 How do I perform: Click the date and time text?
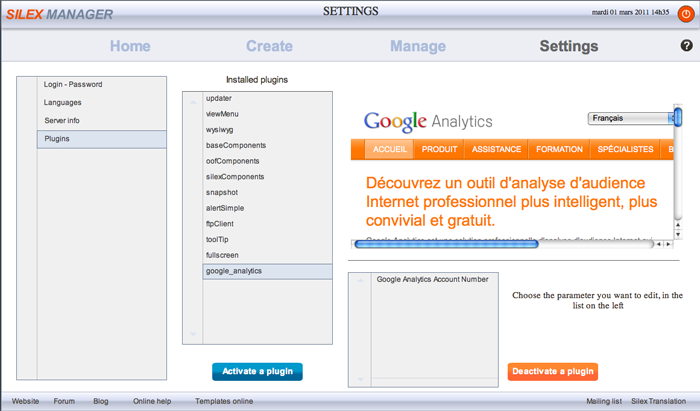point(630,12)
